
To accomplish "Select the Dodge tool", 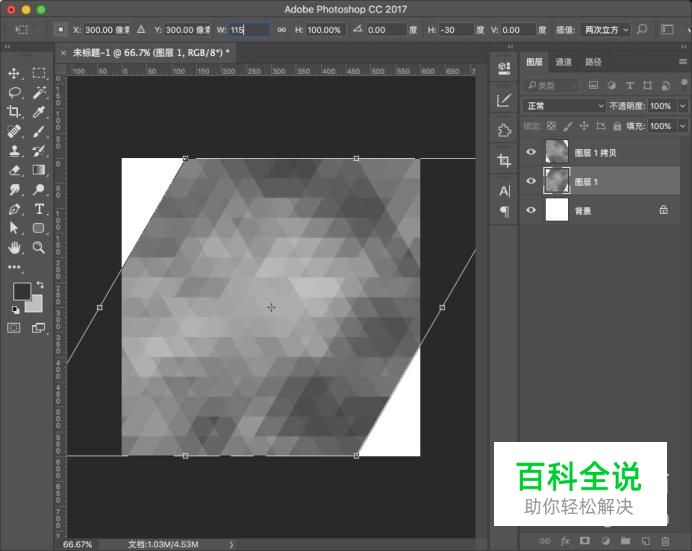I will [39, 190].
